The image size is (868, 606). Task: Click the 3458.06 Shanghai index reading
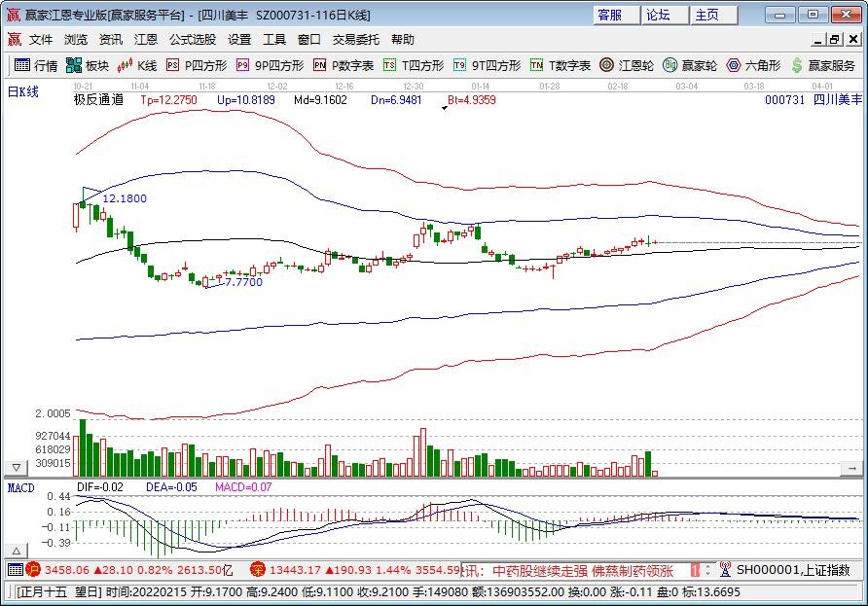[x=67, y=569]
